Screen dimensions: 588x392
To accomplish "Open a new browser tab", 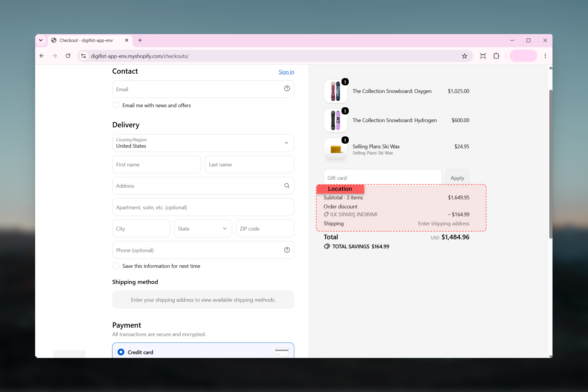I will coord(140,40).
